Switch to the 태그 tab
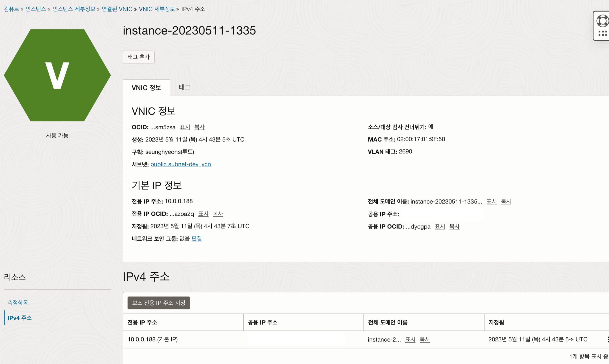 tap(184, 87)
